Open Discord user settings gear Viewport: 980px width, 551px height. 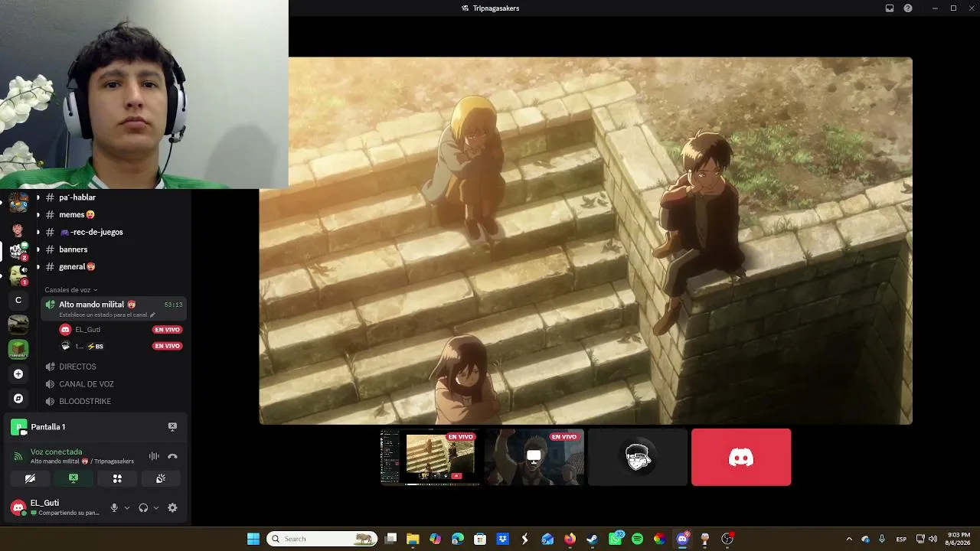click(x=172, y=507)
